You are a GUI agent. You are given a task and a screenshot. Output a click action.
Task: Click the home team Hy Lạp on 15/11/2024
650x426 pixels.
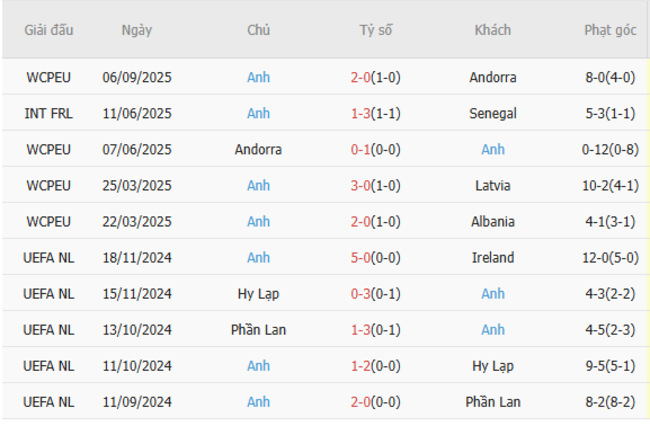click(258, 293)
